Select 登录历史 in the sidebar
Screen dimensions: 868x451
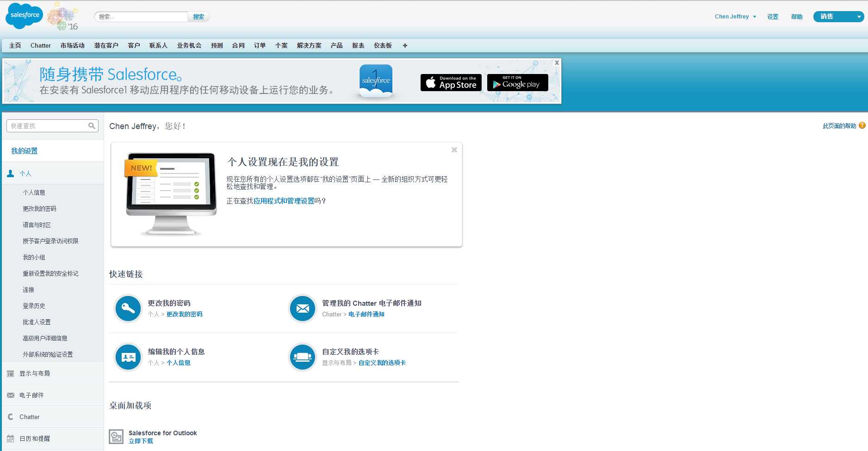click(x=34, y=306)
